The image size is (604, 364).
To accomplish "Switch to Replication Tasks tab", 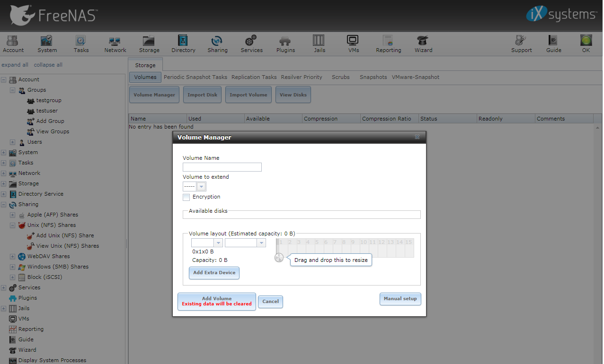I will [x=254, y=77].
